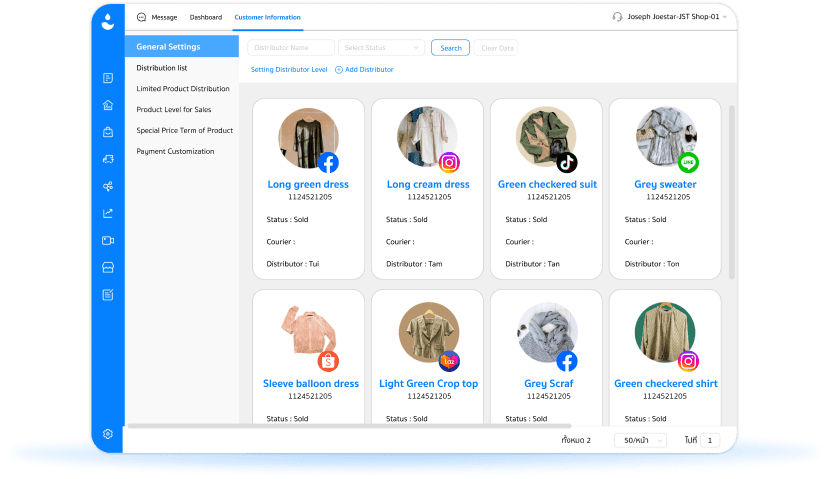The height and width of the screenshot is (479, 829).
Task: Open the 50 per page size dropdown
Action: tap(640, 440)
